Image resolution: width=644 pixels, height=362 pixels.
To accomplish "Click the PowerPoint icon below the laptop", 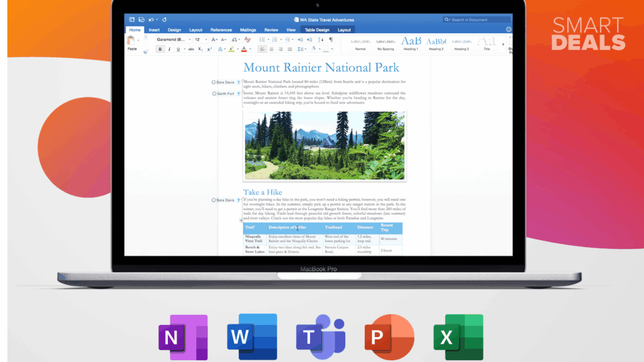I will (389, 337).
